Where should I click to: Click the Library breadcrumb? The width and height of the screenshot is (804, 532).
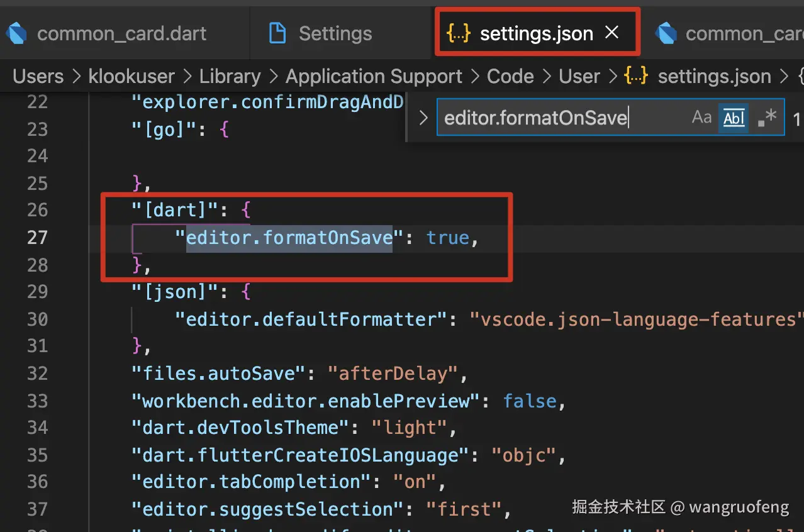point(230,77)
